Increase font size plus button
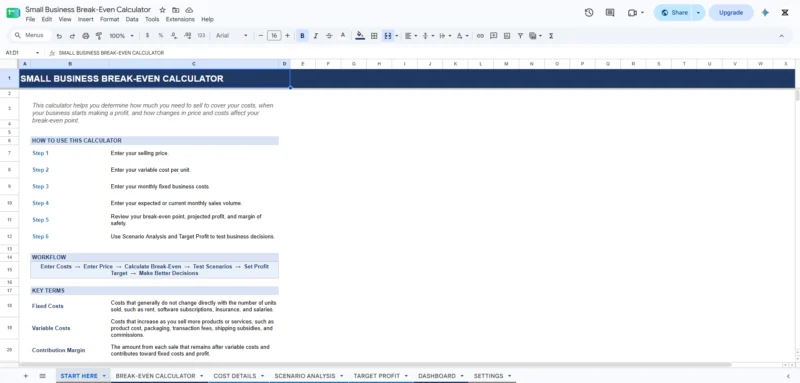Image resolution: width=800 pixels, height=383 pixels. coord(287,36)
